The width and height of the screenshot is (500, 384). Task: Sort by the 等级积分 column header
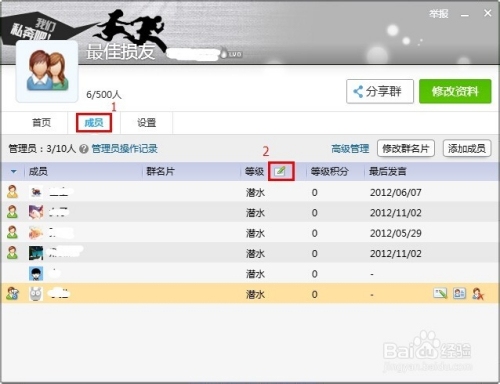coord(330,171)
